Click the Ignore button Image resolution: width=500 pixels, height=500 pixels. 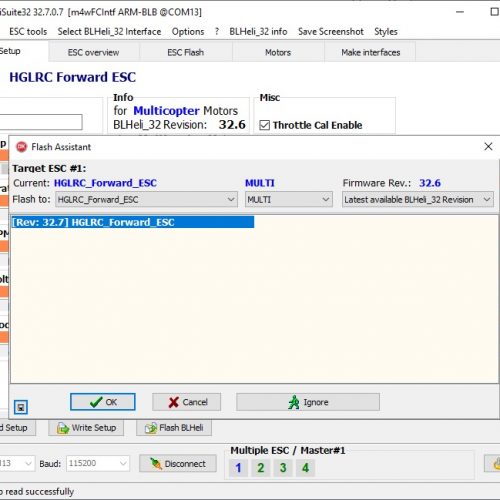[308, 402]
